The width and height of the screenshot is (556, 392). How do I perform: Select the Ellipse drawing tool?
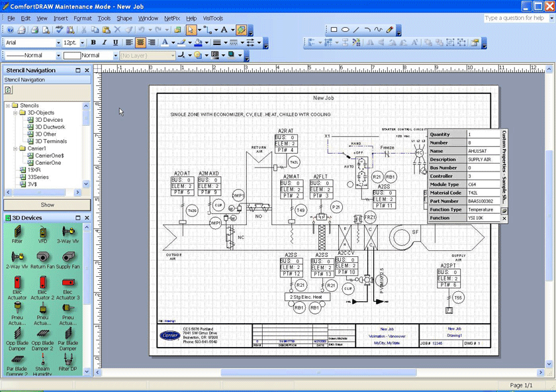click(x=346, y=30)
